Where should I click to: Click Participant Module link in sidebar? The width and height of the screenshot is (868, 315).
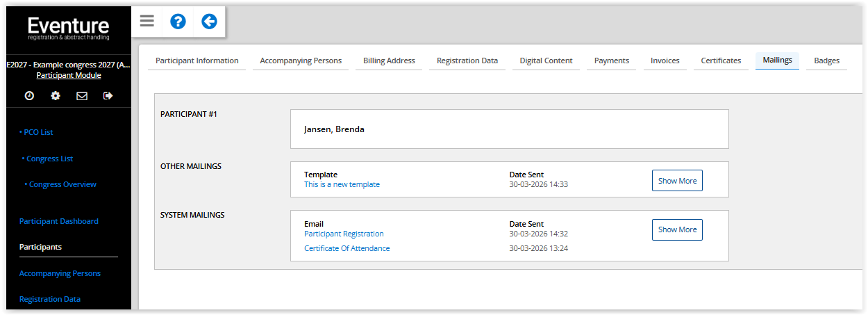(69, 75)
